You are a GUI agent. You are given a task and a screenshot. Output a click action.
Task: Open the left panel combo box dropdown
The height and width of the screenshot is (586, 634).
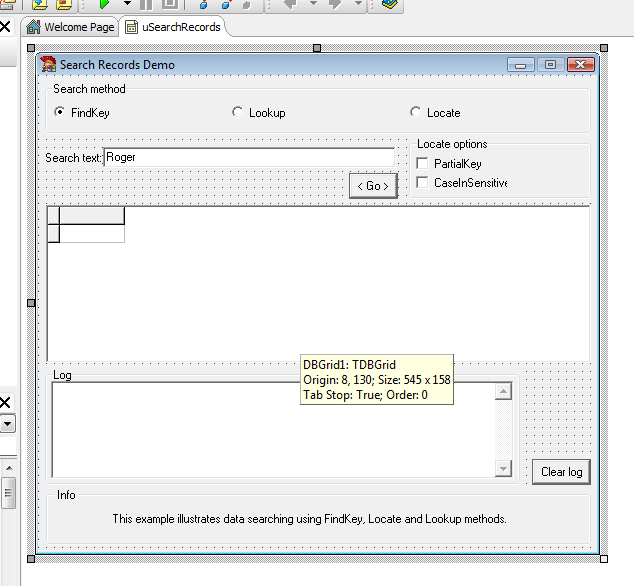7,424
